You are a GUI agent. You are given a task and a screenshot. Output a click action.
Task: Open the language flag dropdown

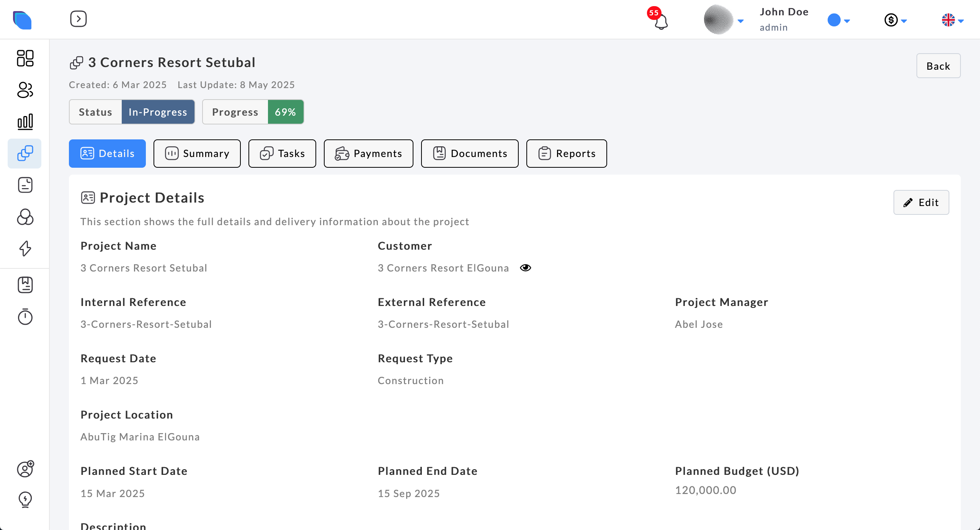952,20
